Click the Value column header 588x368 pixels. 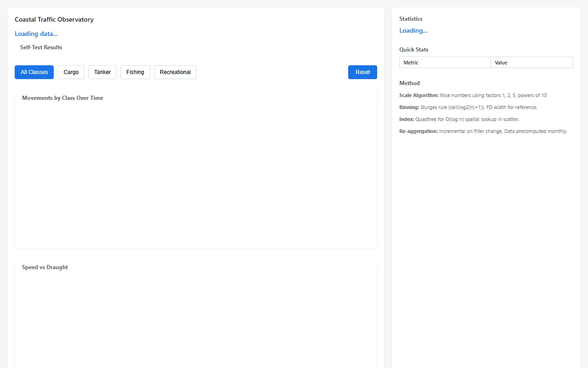(532, 63)
